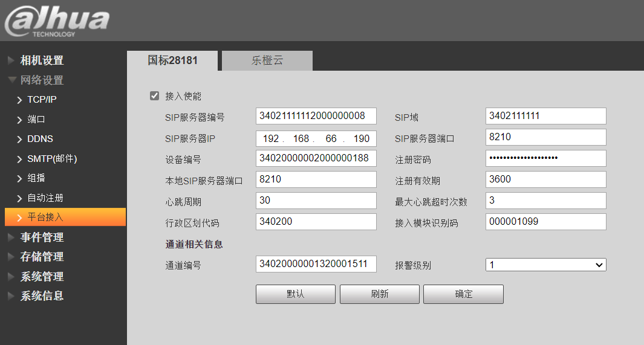
Task: Click the Dahua Technology logo
Action: coord(56,21)
